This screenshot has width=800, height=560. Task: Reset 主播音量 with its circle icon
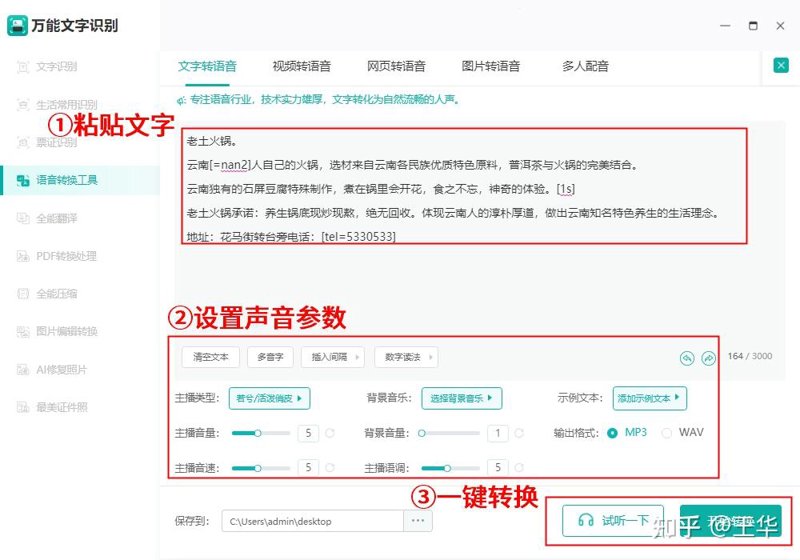pyautogui.click(x=330, y=433)
